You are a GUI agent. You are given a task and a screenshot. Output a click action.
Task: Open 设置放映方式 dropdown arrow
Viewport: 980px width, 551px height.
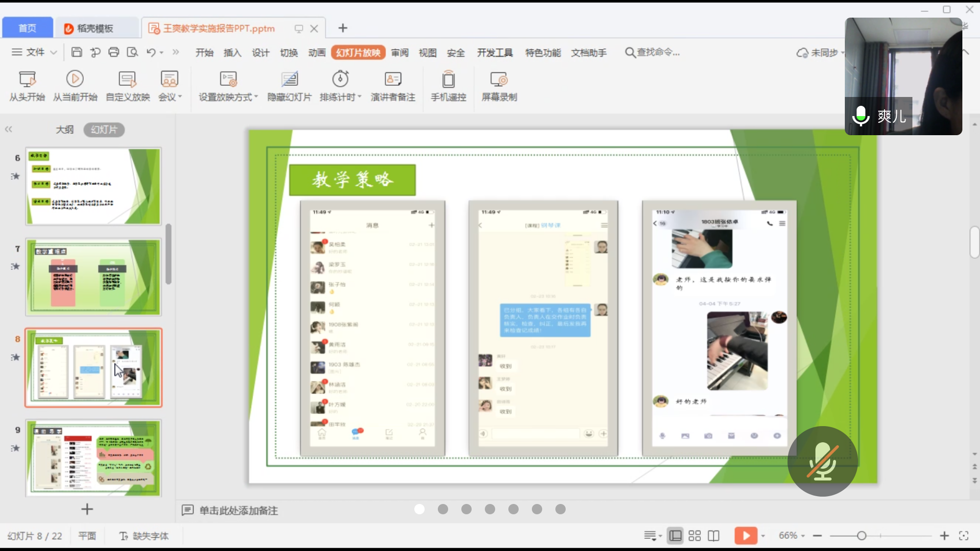pos(256,97)
